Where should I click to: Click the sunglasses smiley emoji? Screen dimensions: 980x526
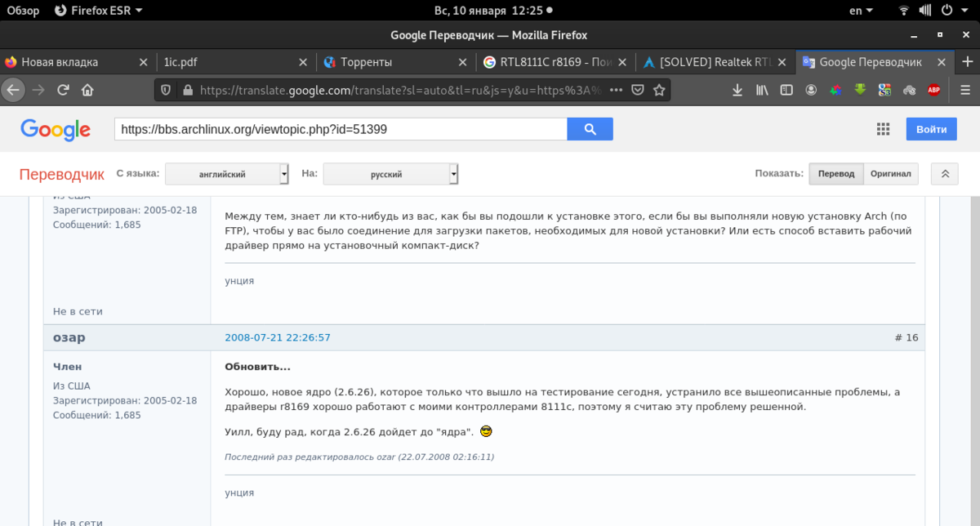click(487, 430)
